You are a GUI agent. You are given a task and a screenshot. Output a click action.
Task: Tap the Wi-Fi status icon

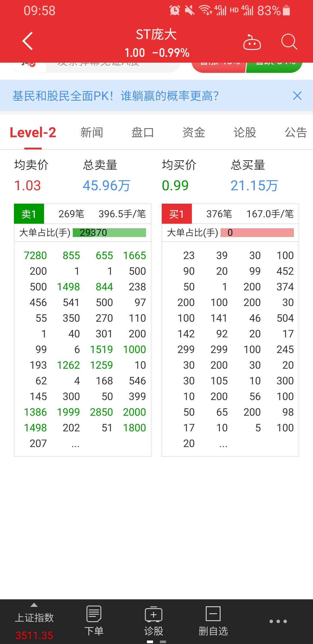coord(205,10)
